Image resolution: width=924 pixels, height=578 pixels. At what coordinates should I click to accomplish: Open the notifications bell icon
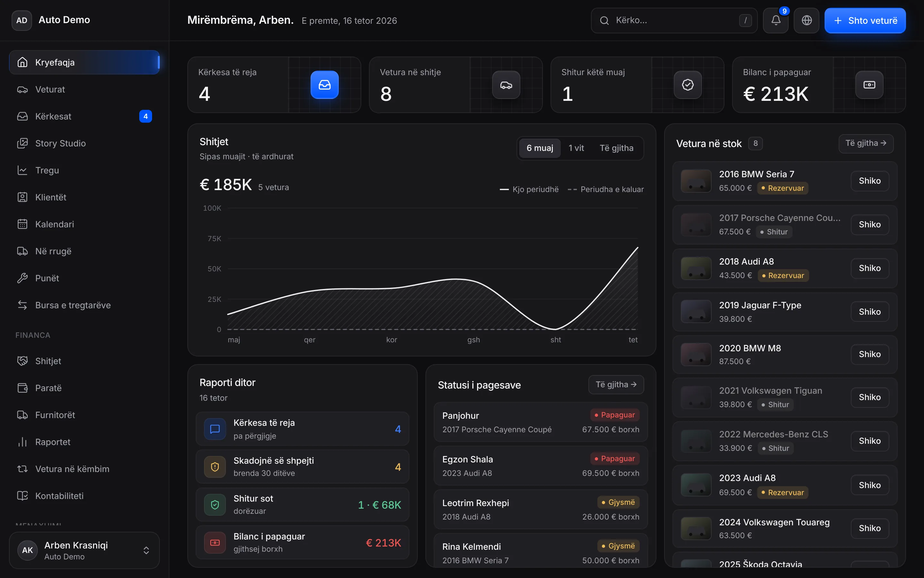pos(775,20)
